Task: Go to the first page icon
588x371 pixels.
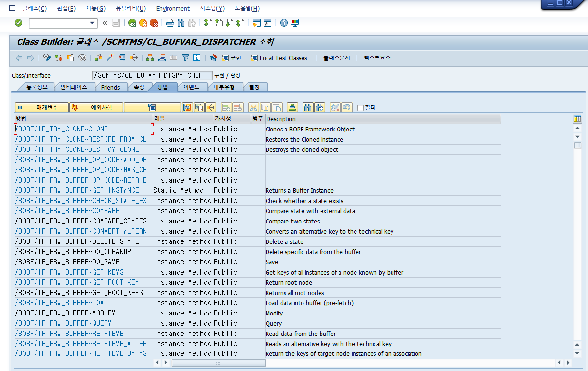Action: (208, 23)
